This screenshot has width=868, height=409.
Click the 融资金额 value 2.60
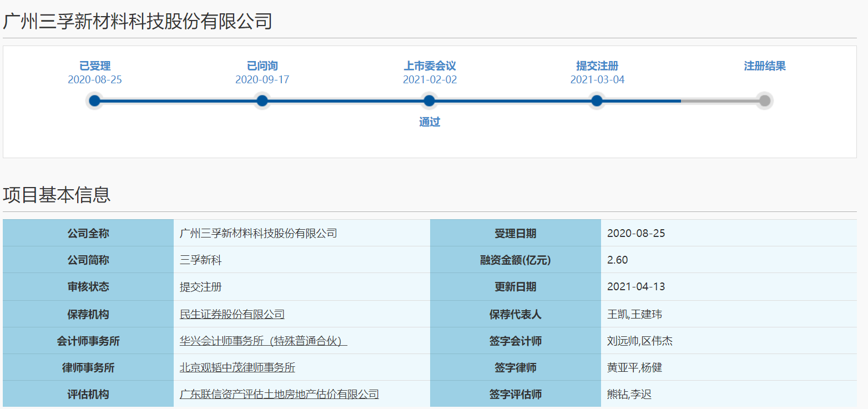click(617, 260)
